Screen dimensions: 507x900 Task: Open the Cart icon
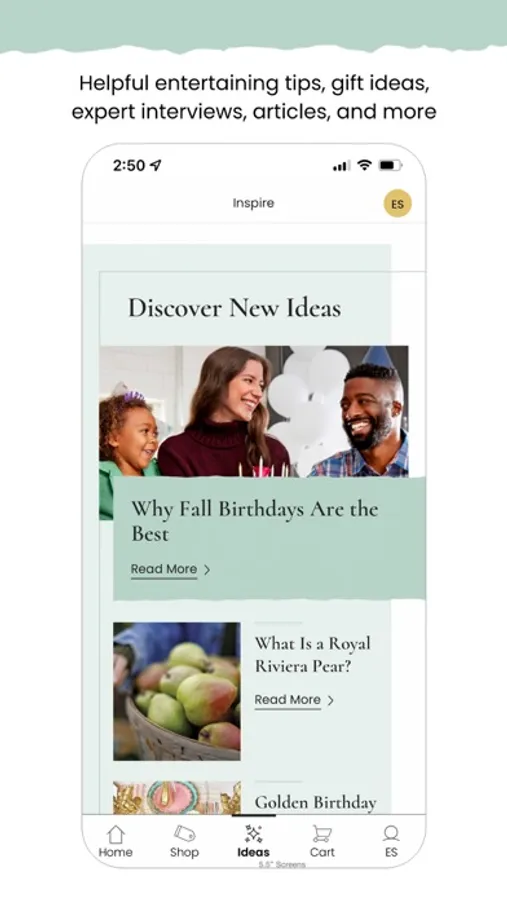pyautogui.click(x=322, y=833)
